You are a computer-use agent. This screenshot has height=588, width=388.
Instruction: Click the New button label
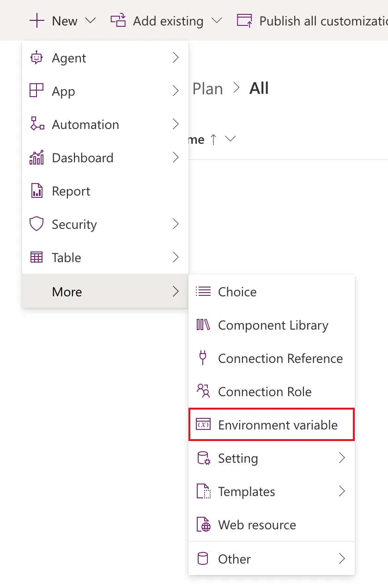(65, 21)
